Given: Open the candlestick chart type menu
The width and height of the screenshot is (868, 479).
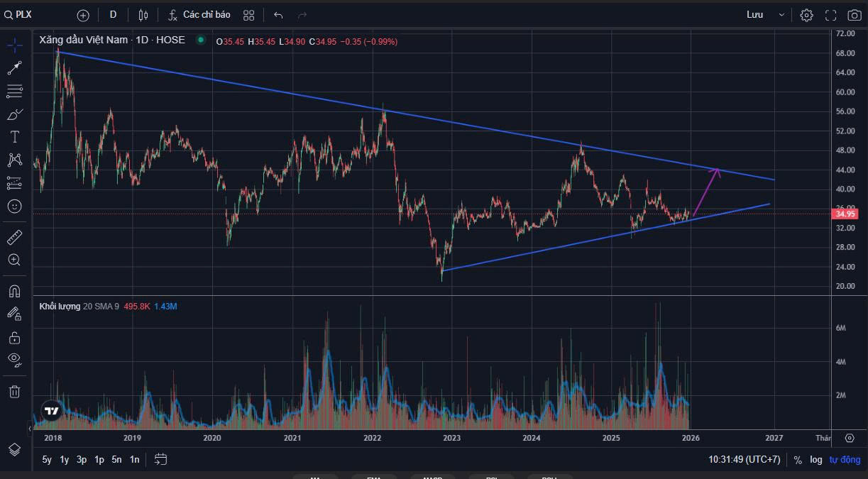Looking at the screenshot, I should [143, 15].
